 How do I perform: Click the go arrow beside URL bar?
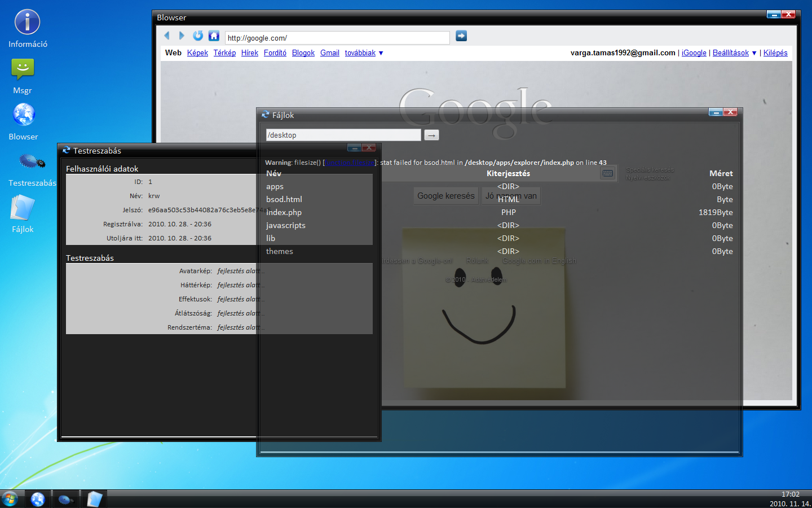click(461, 36)
